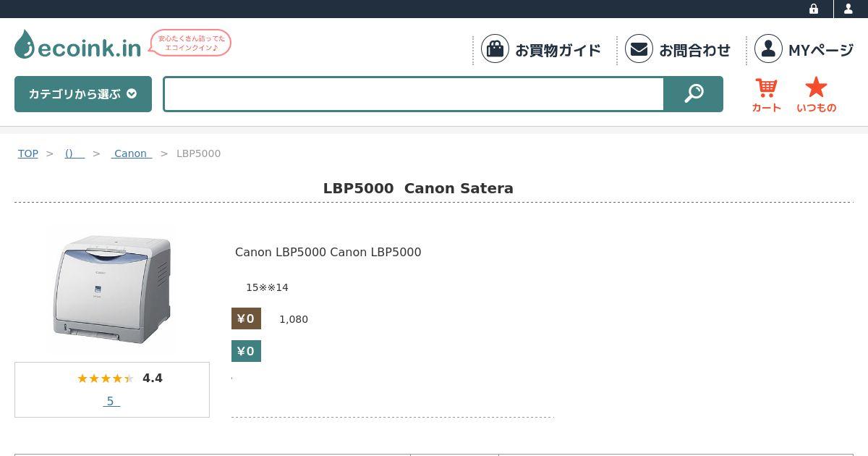Click the envelope contact icon

[x=639, y=49]
